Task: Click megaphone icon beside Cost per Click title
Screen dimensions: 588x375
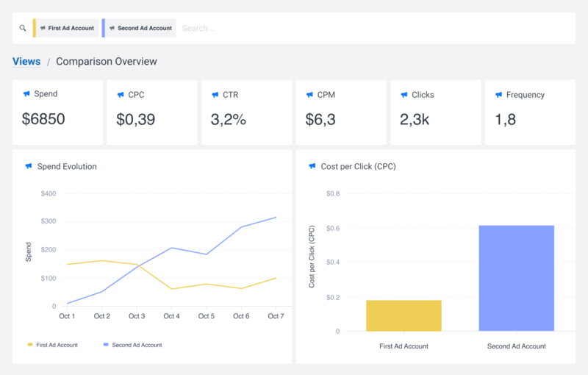Action: (x=312, y=166)
